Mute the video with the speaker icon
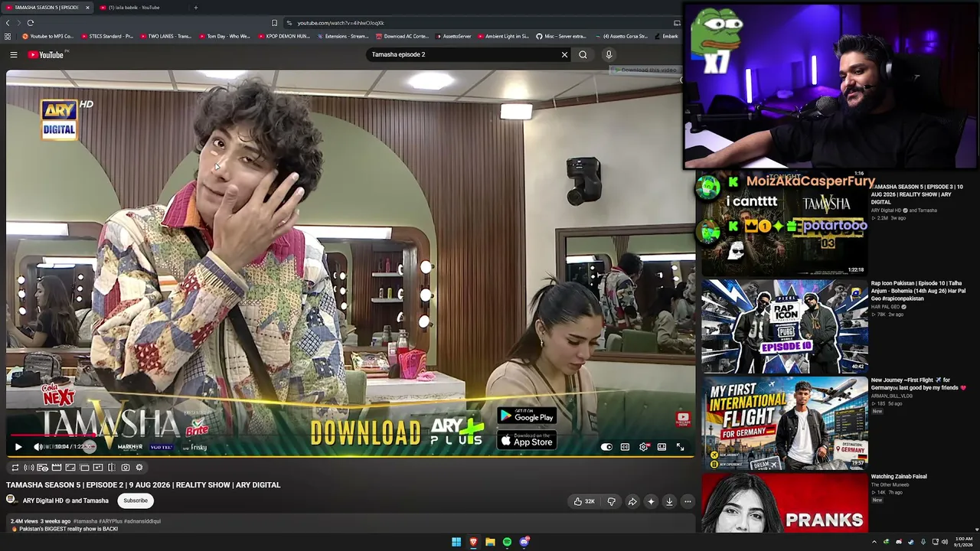 pos(38,447)
